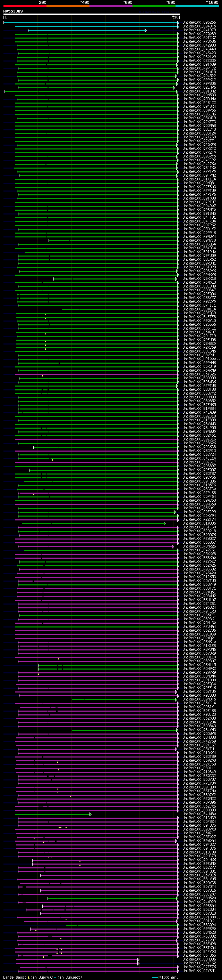Select hit label UniRef100_O65857
Image resolution: width=222 pixels, height=980 pixels.
[x=199, y=543]
